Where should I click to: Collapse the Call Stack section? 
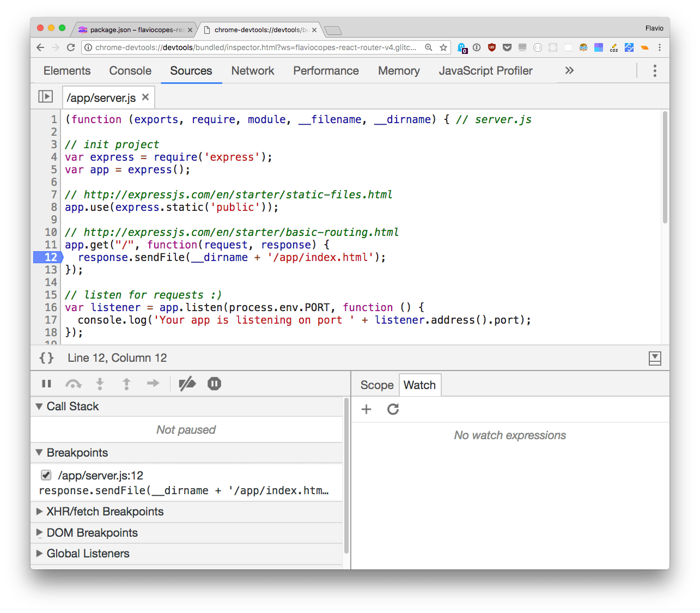tap(39, 406)
